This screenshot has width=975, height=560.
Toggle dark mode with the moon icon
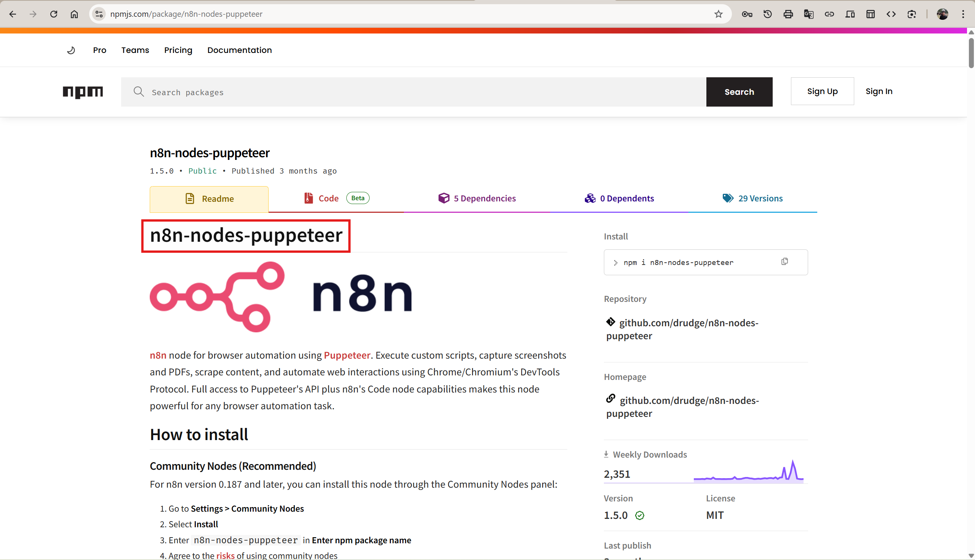coord(71,50)
